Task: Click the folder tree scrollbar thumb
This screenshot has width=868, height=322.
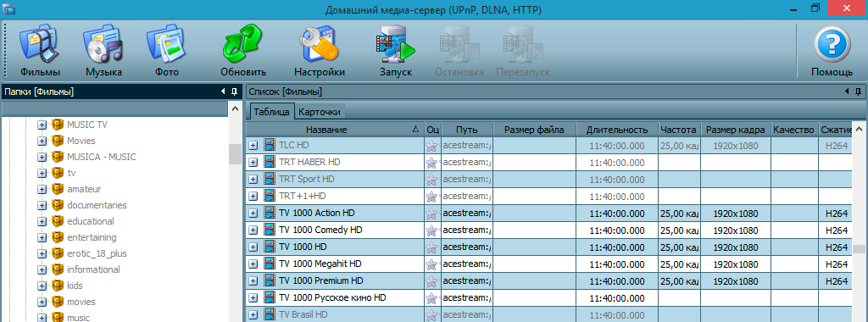Action: click(x=235, y=154)
